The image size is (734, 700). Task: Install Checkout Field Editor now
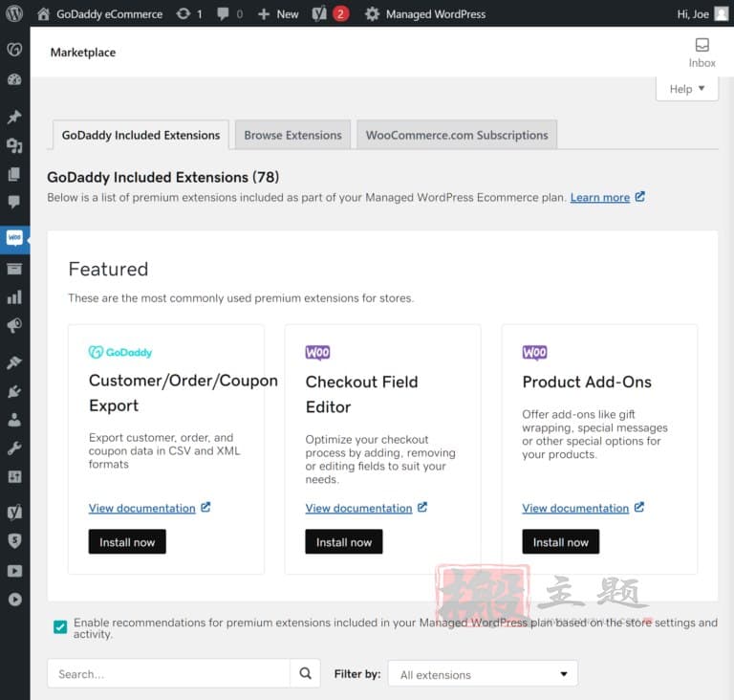(344, 542)
